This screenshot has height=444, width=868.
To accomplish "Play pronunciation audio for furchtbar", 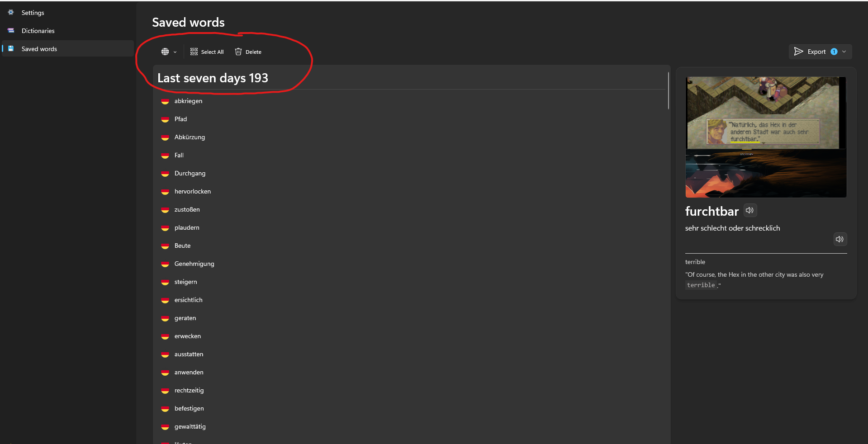I will click(749, 210).
